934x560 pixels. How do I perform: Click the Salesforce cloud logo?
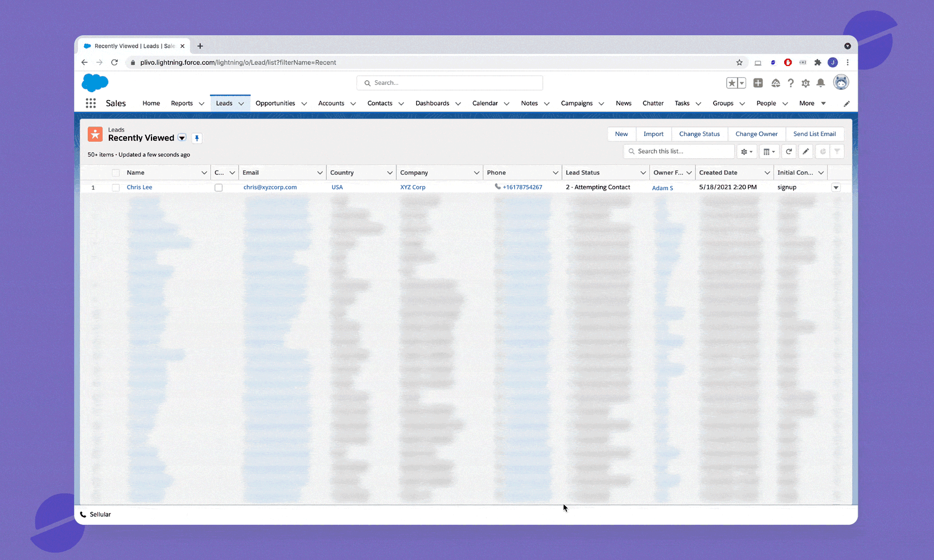coord(95,83)
